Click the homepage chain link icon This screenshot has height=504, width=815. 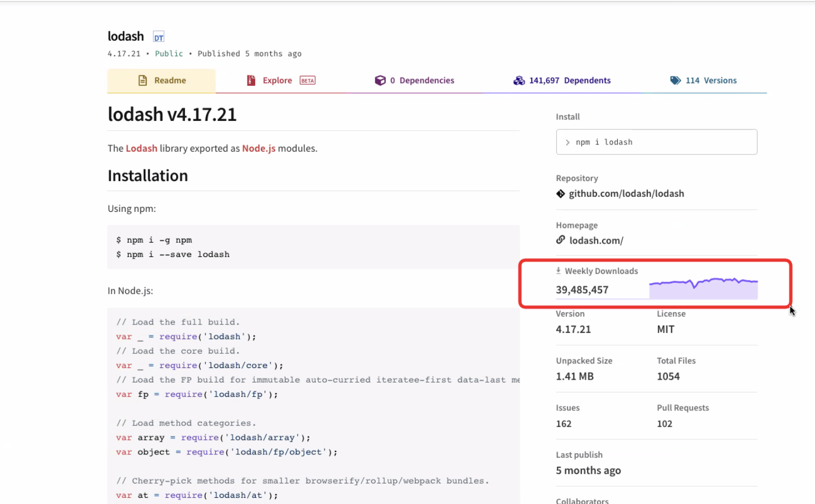(x=561, y=240)
